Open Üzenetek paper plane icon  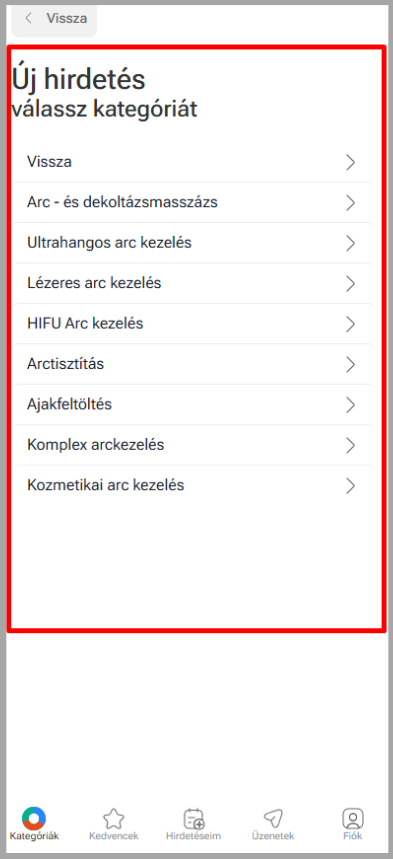point(272,818)
